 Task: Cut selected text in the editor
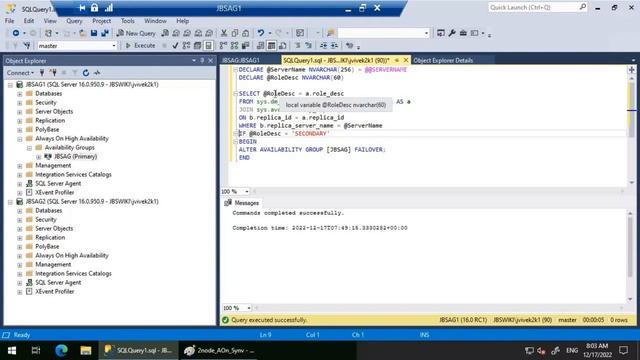tap(224, 33)
